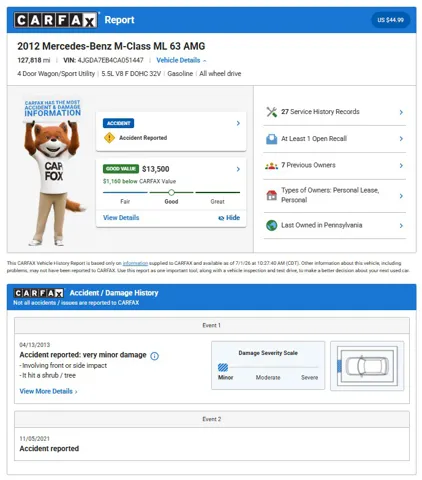The width and height of the screenshot is (422, 480).
Task: Collapse the Vehicle Details section
Action: click(x=181, y=60)
